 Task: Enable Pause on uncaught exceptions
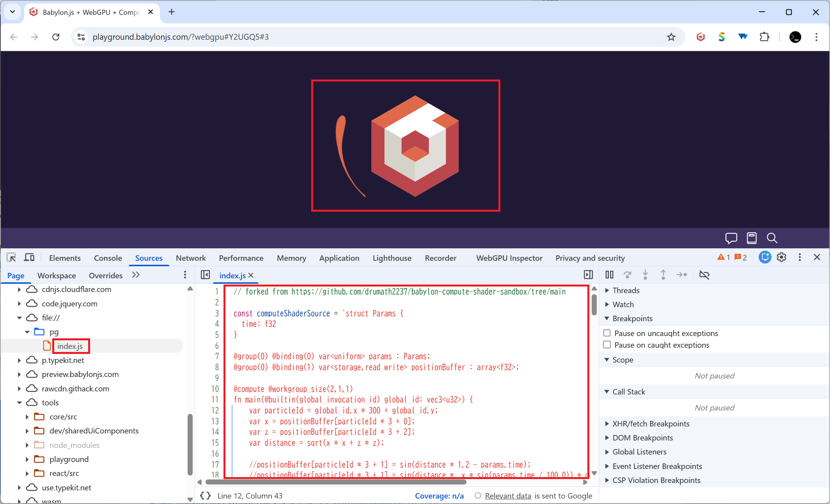click(607, 333)
